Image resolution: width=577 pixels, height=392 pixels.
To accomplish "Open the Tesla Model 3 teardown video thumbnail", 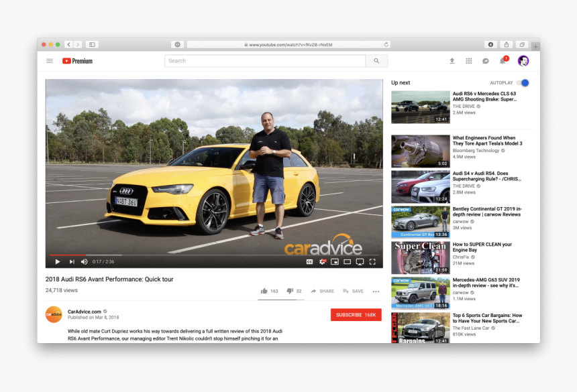I will 420,150.
